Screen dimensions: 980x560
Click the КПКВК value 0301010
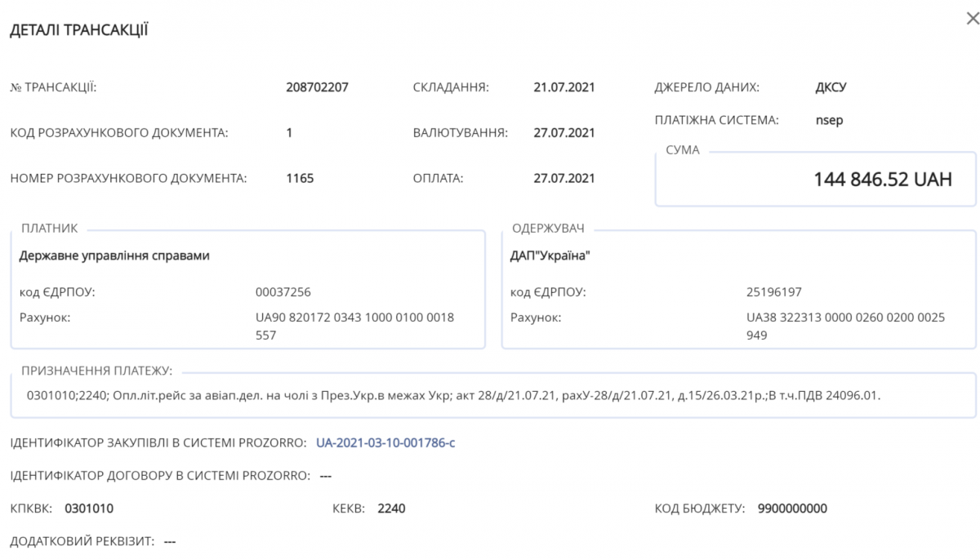pyautogui.click(x=89, y=509)
